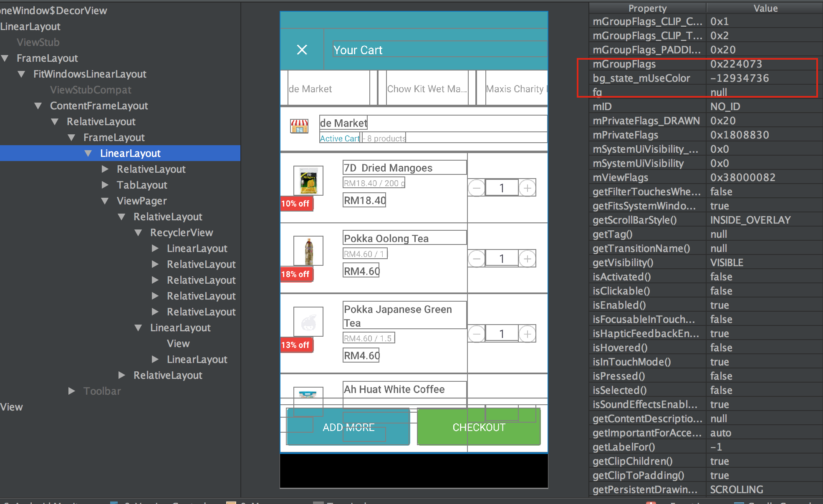The height and width of the screenshot is (504, 823).
Task: Close the cart with the X icon
Action: pos(302,50)
